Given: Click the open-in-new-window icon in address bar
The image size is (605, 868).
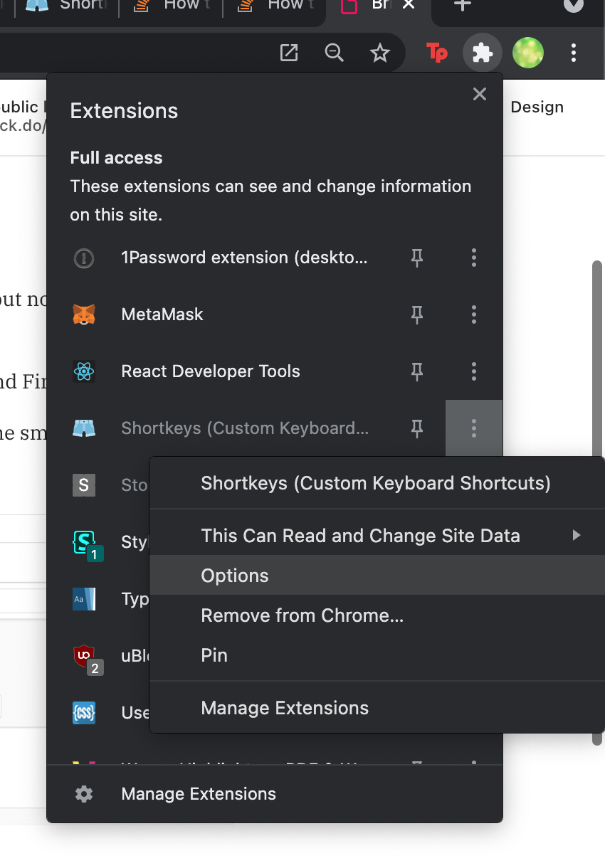Looking at the screenshot, I should click(x=289, y=53).
